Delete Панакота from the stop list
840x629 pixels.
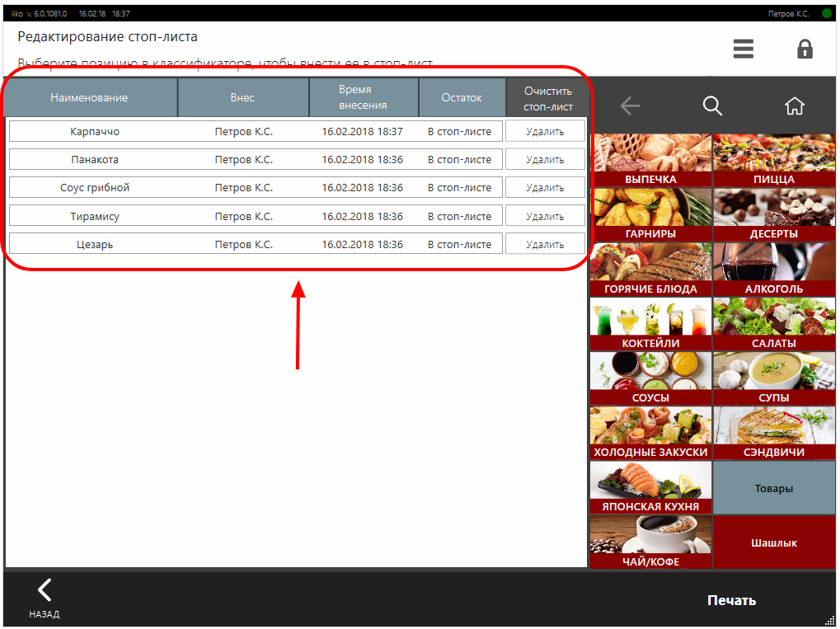pyautogui.click(x=545, y=159)
